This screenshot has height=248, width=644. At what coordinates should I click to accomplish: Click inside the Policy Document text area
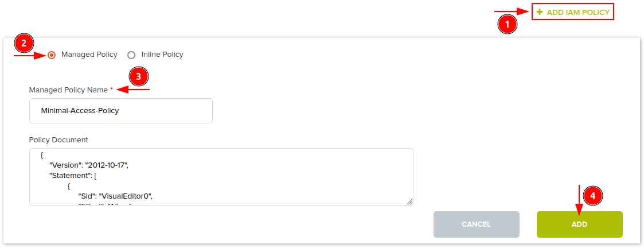(221, 177)
